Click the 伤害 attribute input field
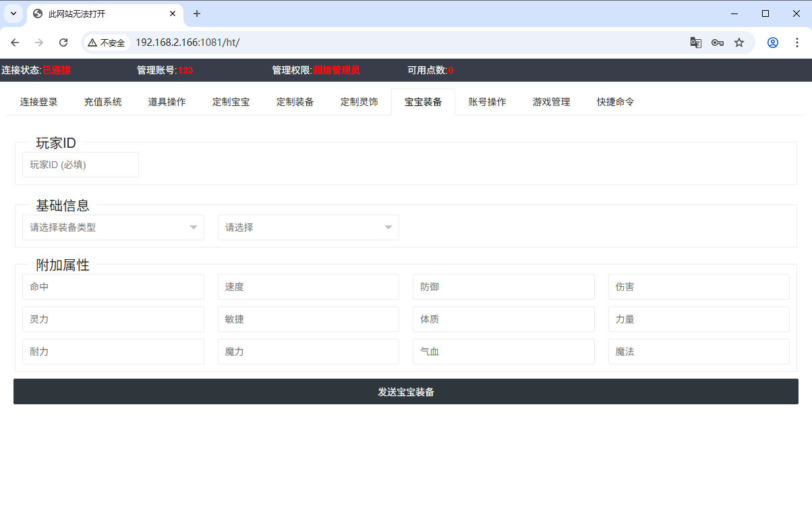The width and height of the screenshot is (812, 517). tap(699, 287)
